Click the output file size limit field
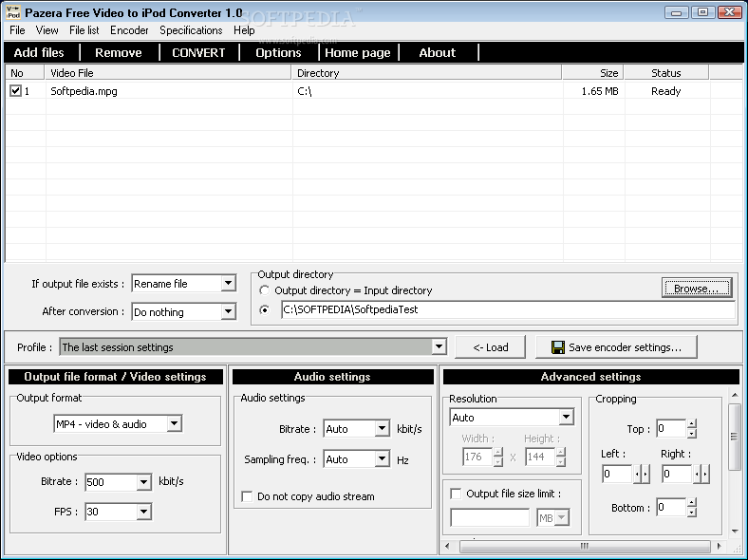The height and width of the screenshot is (560, 748). pos(491,517)
